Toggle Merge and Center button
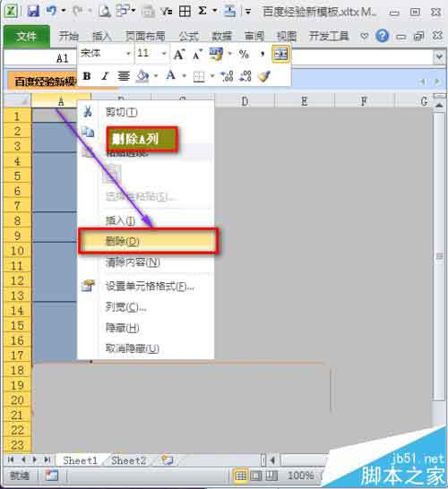The image size is (448, 489). (x=280, y=54)
